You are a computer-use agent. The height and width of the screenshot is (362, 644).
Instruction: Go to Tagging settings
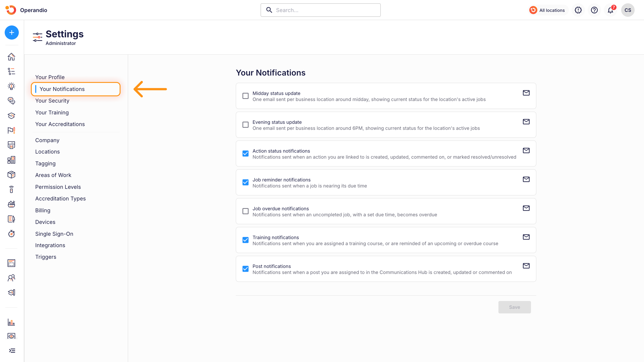click(45, 163)
